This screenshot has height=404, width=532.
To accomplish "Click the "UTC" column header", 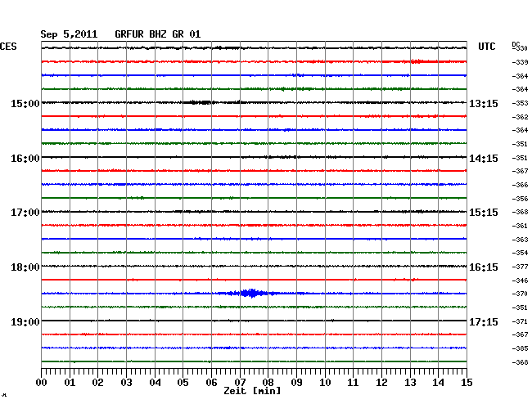I will [486, 47].
